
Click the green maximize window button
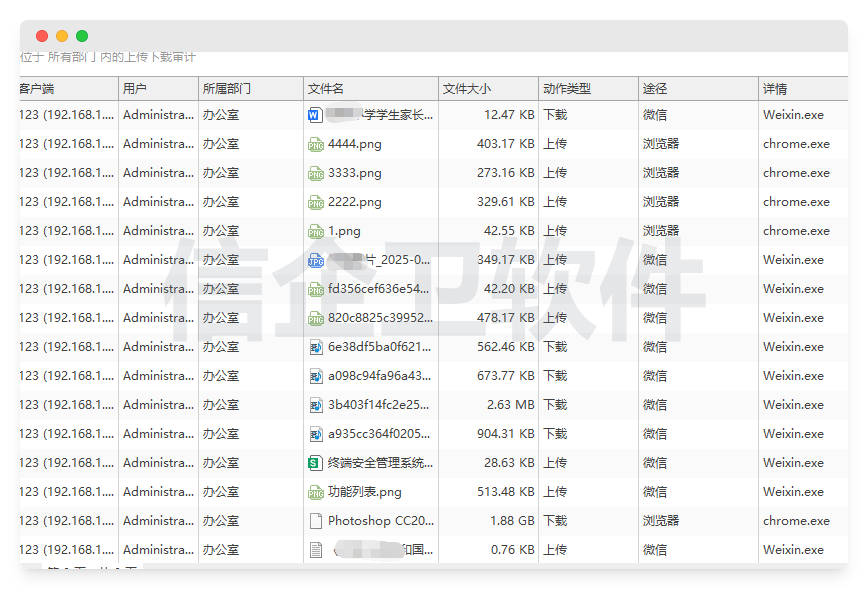point(82,36)
